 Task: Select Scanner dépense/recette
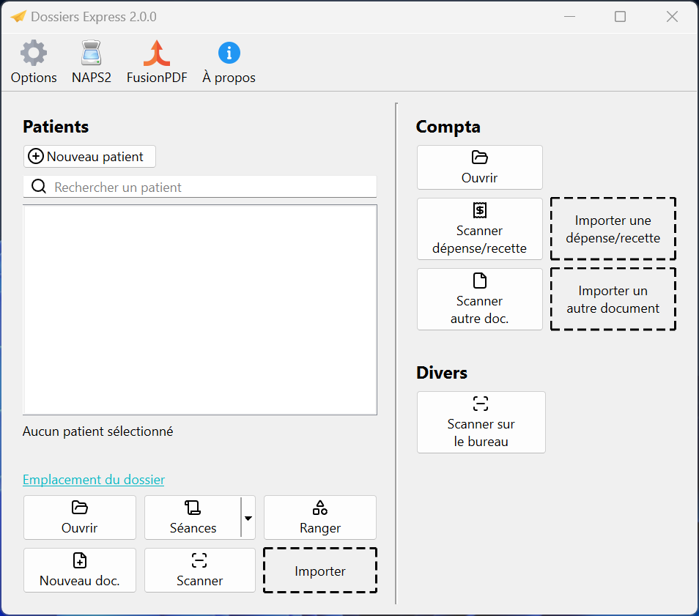(479, 229)
